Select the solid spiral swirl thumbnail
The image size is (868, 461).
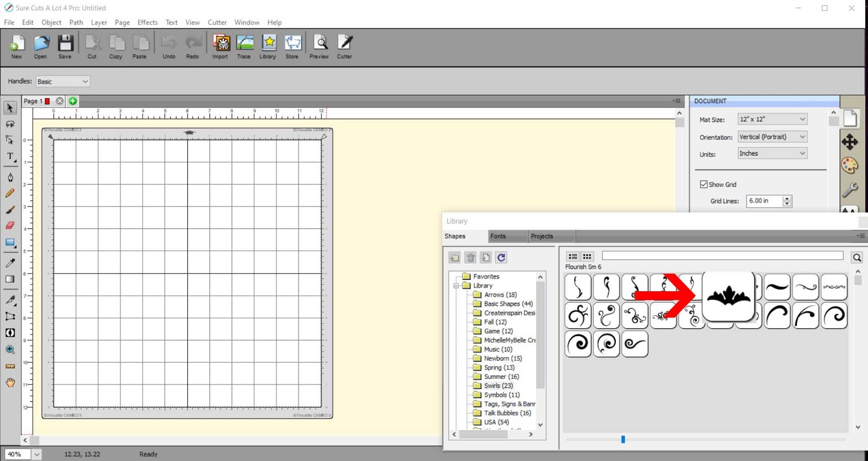(578, 344)
